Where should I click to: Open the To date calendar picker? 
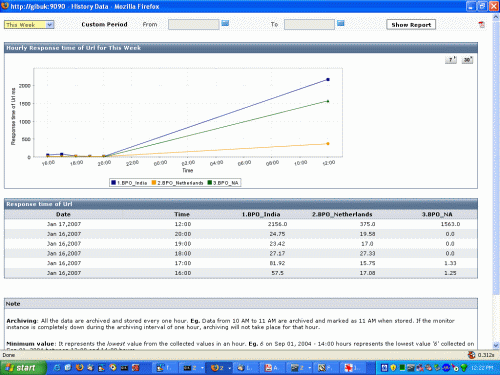coord(340,23)
